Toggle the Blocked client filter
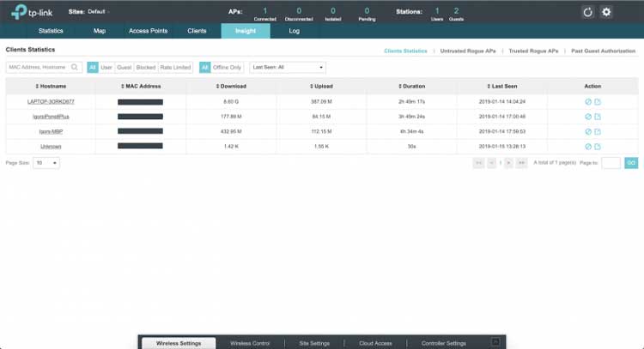 pyautogui.click(x=145, y=67)
